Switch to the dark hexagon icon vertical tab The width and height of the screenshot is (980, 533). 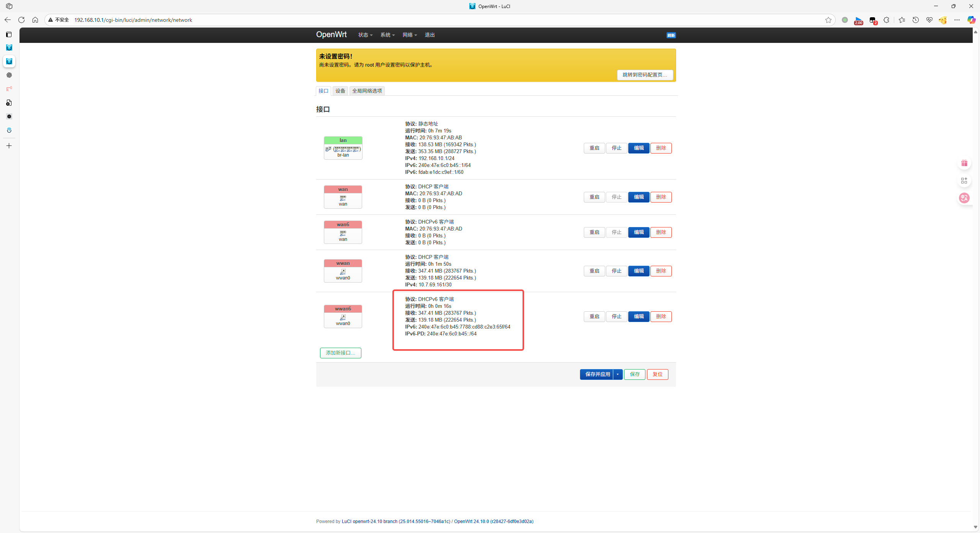(9, 116)
